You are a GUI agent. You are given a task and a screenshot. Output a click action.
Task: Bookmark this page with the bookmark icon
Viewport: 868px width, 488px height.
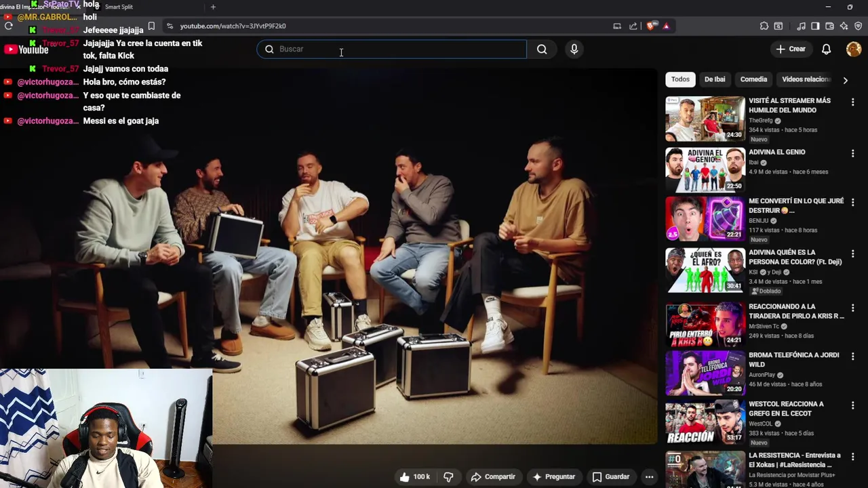point(151,26)
